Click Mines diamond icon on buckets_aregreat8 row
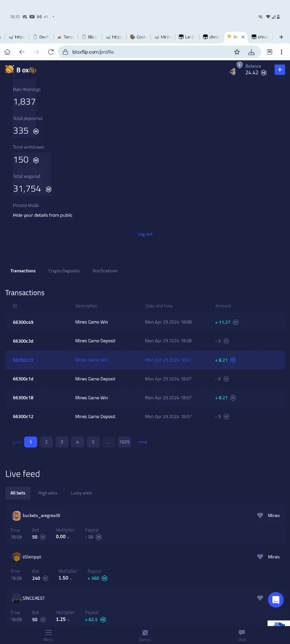 (260, 516)
